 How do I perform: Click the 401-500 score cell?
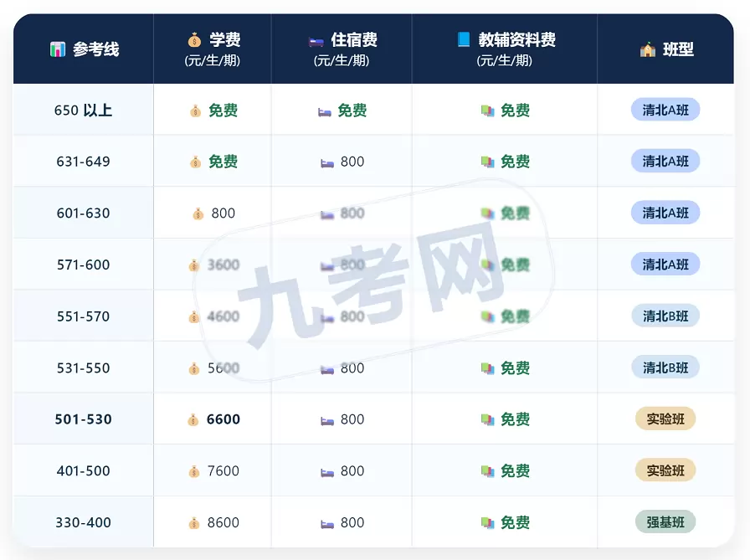pyautogui.click(x=83, y=471)
